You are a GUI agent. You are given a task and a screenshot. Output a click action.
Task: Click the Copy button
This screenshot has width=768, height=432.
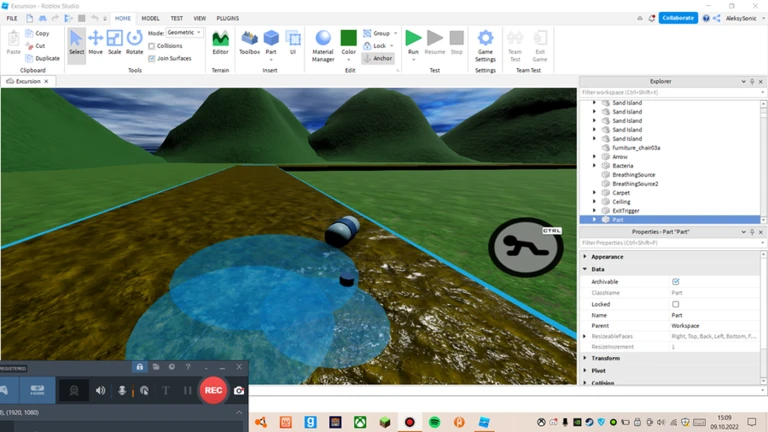coord(37,33)
